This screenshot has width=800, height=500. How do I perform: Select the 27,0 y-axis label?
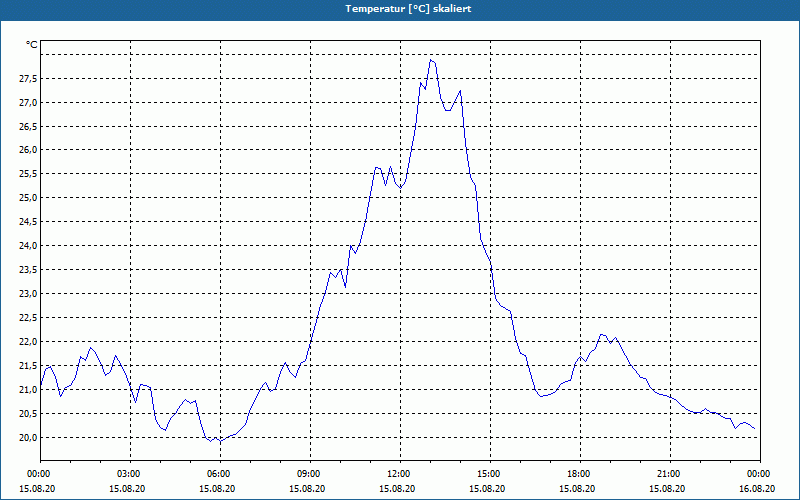[29, 103]
